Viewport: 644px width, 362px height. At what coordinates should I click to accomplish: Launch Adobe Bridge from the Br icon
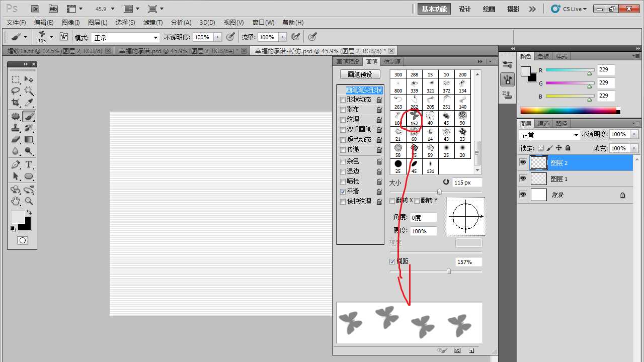click(x=35, y=9)
